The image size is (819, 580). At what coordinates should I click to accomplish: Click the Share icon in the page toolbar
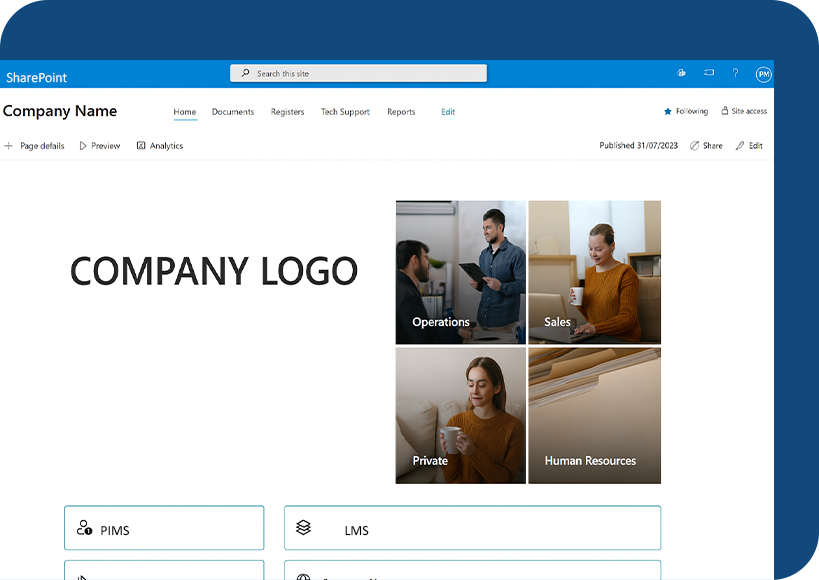coord(695,146)
